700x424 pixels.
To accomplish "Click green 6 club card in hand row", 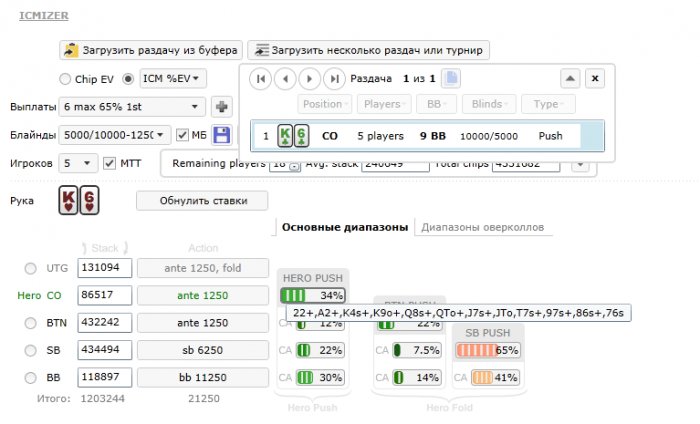I will 301,136.
